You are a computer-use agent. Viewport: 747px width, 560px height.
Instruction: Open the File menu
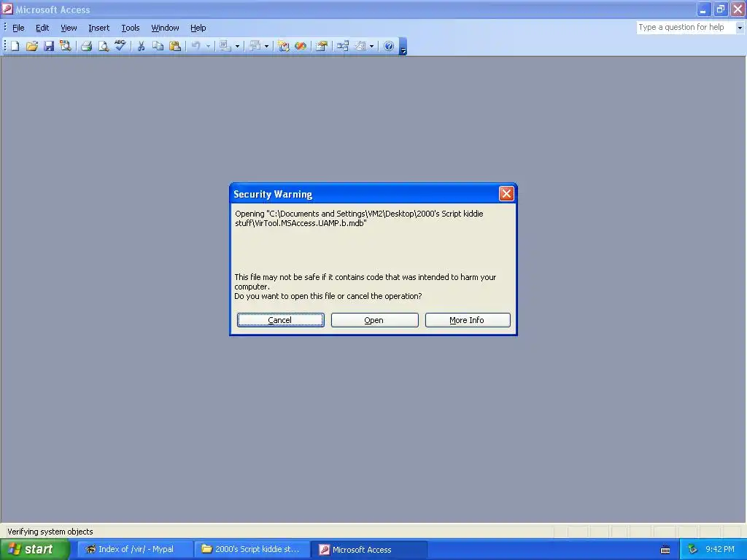(x=18, y=28)
